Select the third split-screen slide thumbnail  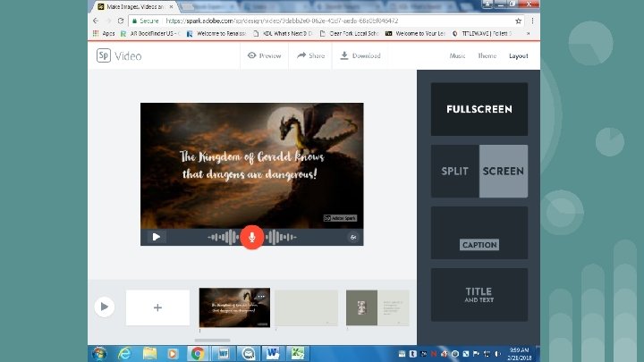[x=377, y=307]
